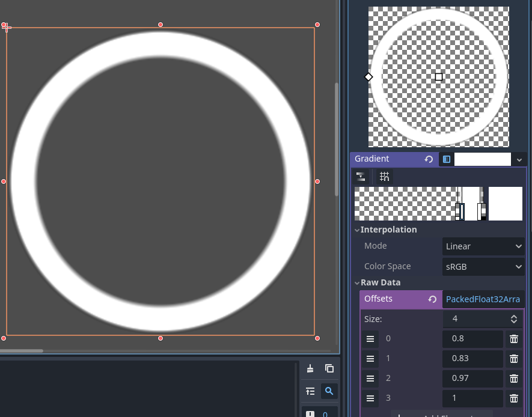Viewport: 532px width, 417px height.
Task: Click the offset field showing 1
Action: click(472, 398)
